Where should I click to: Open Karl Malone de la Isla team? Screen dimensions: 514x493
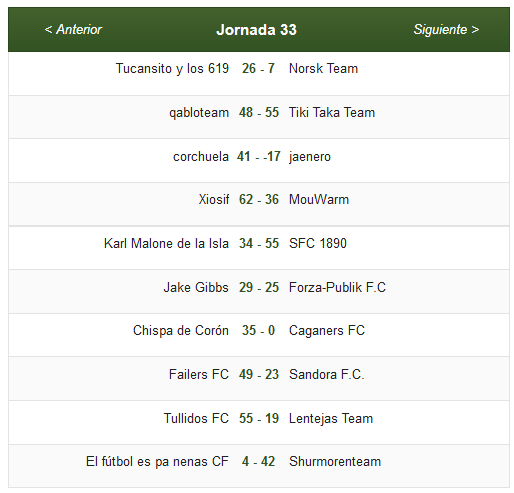(166, 244)
